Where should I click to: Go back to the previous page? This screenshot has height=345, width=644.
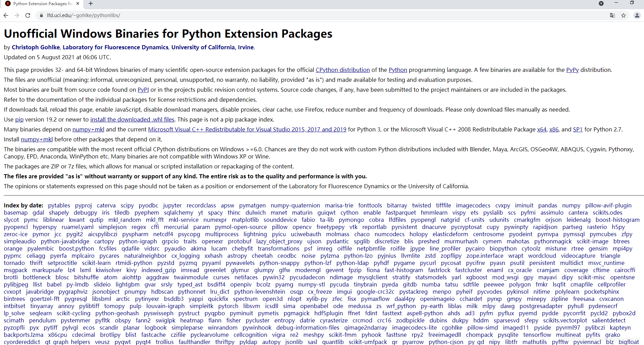pyautogui.click(x=5, y=15)
